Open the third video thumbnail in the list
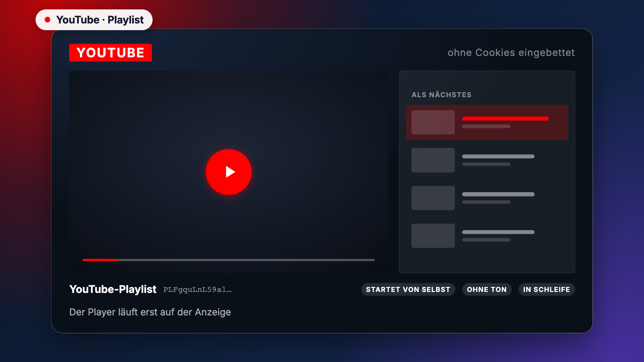Screen dimensions: 644x362 [433, 198]
